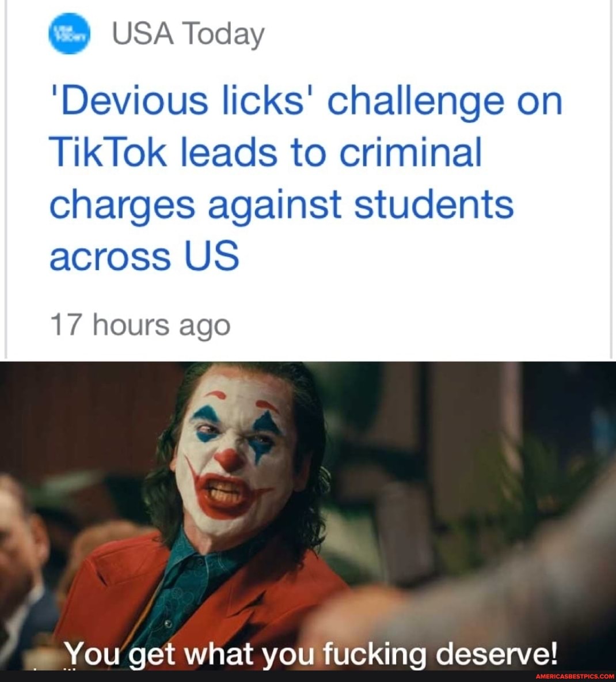Click the round blue USA Today logo
The width and height of the screenshot is (616, 682).
click(69, 33)
